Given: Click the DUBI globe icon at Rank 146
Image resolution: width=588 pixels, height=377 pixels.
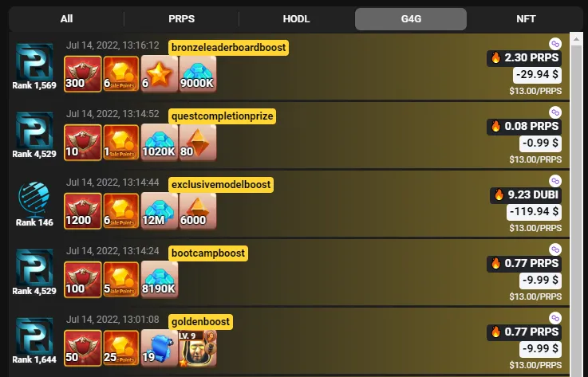Looking at the screenshot, I should click(x=34, y=200).
